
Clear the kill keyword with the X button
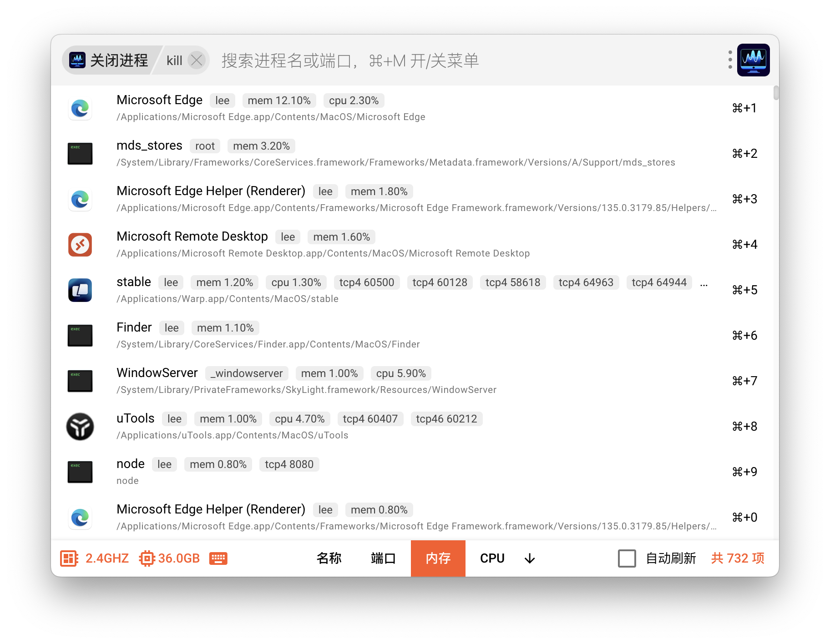pos(197,60)
